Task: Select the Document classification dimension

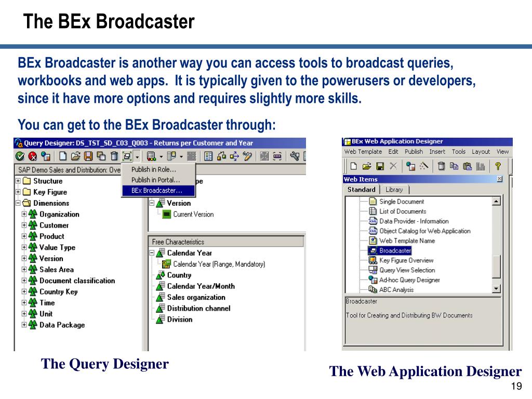Action: click(x=72, y=281)
